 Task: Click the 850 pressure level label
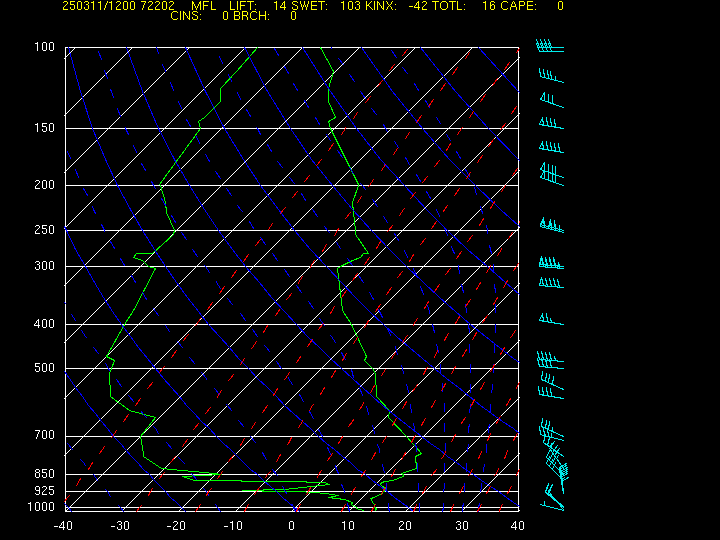(x=45, y=473)
